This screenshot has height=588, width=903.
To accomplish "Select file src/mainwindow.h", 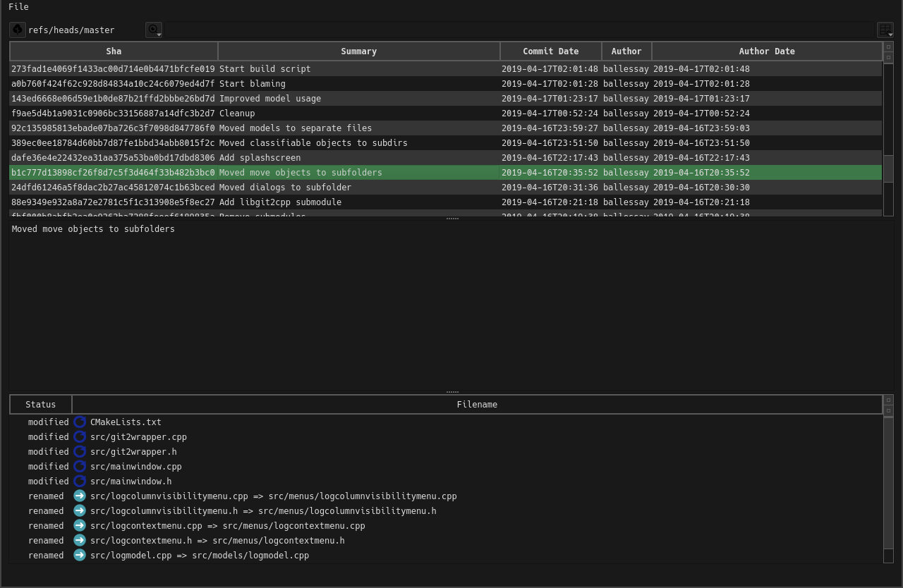I will click(131, 482).
